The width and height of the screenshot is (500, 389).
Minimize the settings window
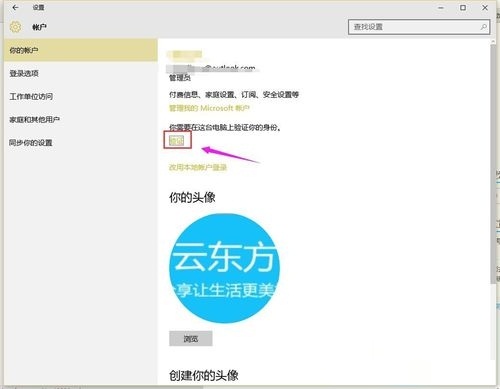pos(441,8)
